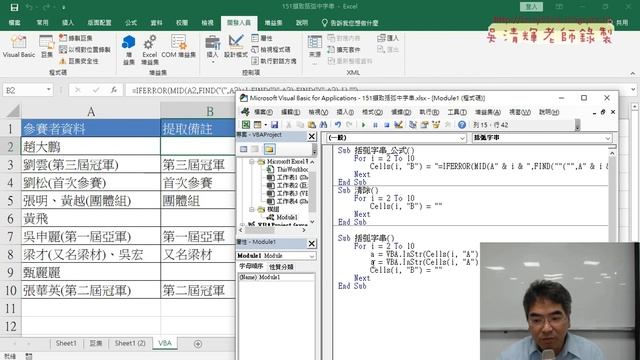The height and width of the screenshot is (360, 640).
Task: Select cell B7 第一屆亞軍
Action: pyautogui.click(x=198, y=236)
